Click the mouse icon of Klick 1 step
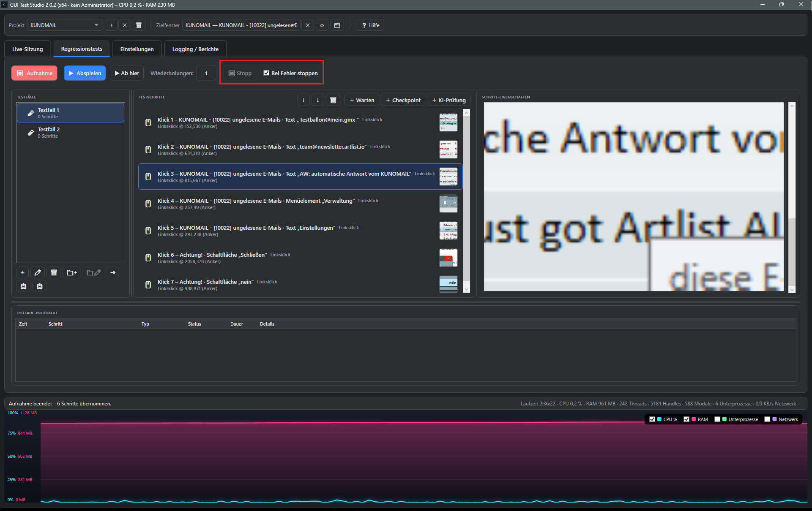 (148, 123)
